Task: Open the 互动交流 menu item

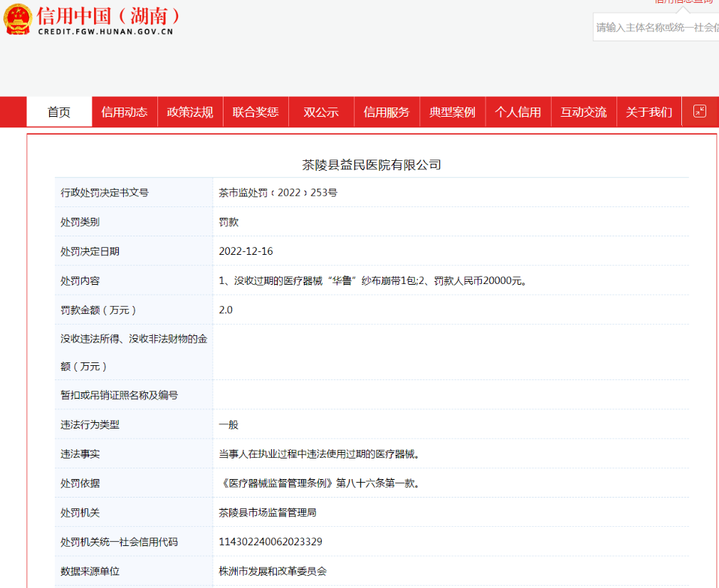Action: coord(583,112)
